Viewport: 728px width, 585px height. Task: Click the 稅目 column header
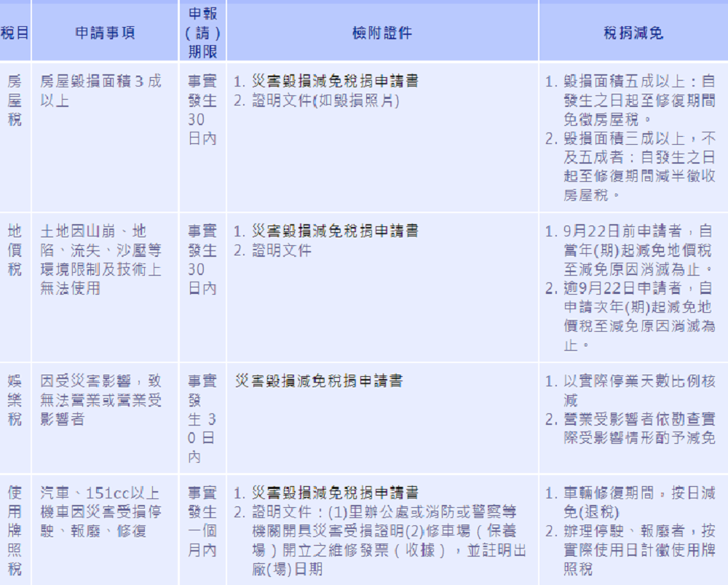tap(15, 33)
